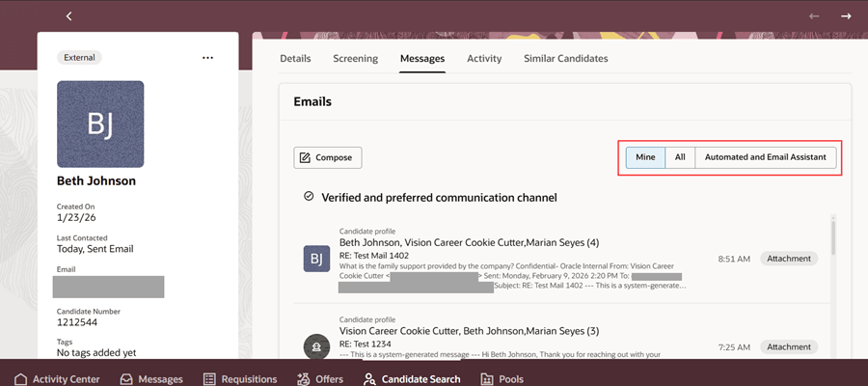
Task: Open Candidate Search in the bottom navigation
Action: tap(412, 379)
